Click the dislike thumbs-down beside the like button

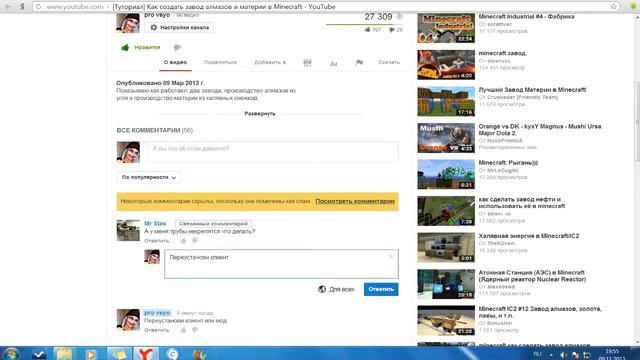pos(177,48)
